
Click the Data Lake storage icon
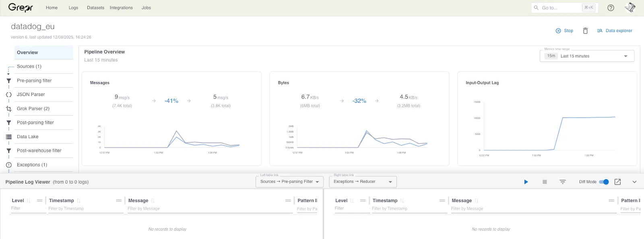point(9,137)
